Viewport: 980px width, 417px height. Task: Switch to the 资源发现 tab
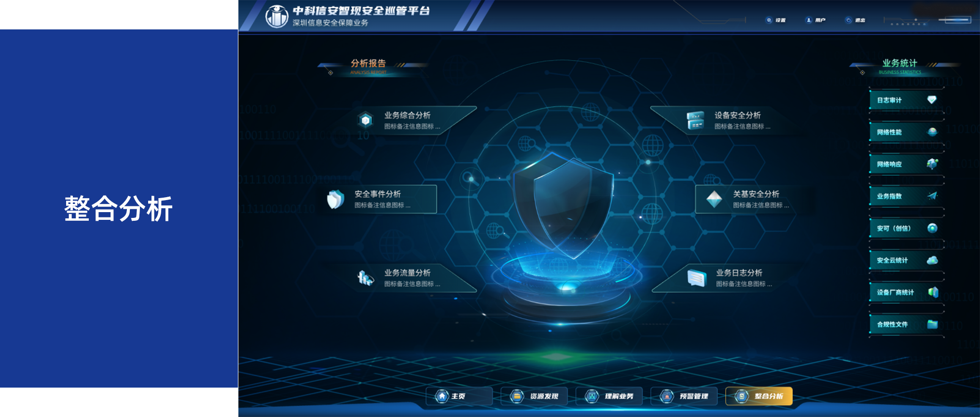click(x=534, y=396)
